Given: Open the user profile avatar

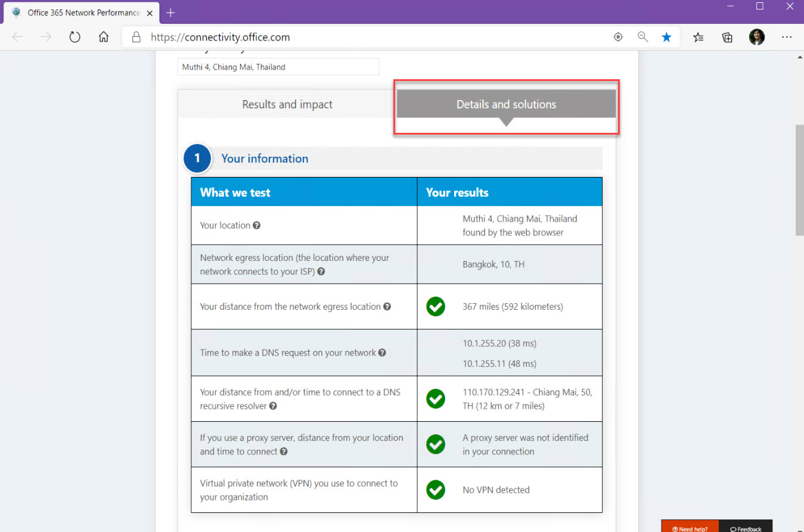Looking at the screenshot, I should point(756,38).
